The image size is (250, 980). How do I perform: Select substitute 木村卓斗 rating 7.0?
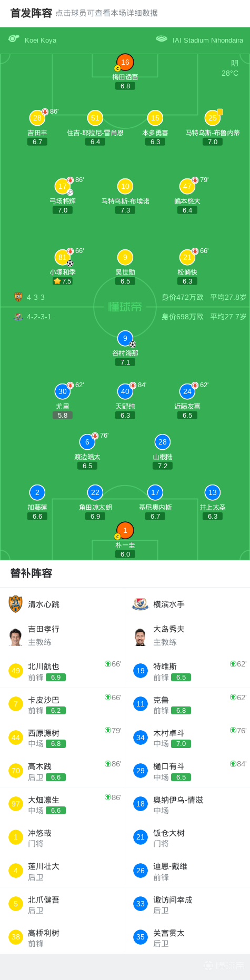[181, 744]
